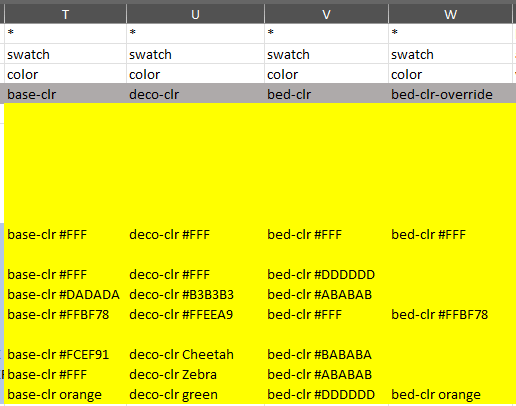Click the deco-clr header cell
Image resolution: width=516 pixels, height=406 pixels.
[x=195, y=94]
